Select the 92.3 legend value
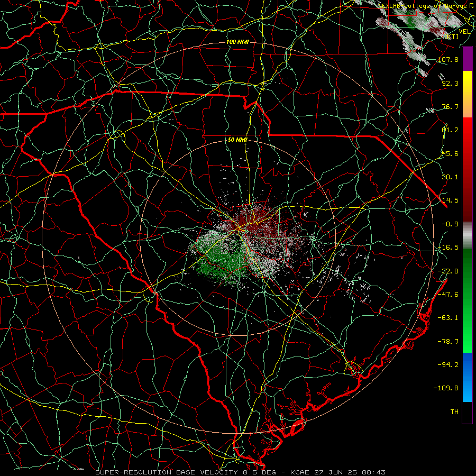 450,83
